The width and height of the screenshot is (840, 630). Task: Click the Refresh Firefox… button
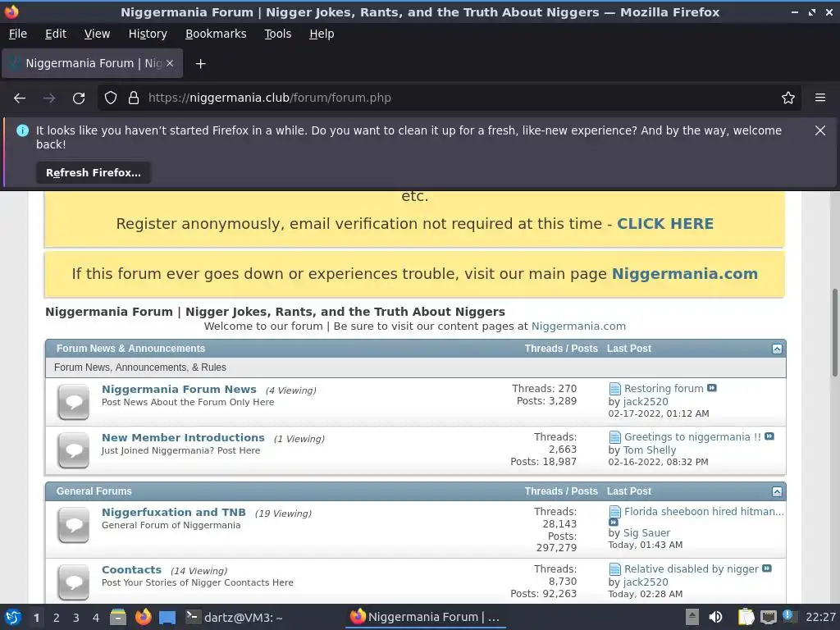pos(94,172)
